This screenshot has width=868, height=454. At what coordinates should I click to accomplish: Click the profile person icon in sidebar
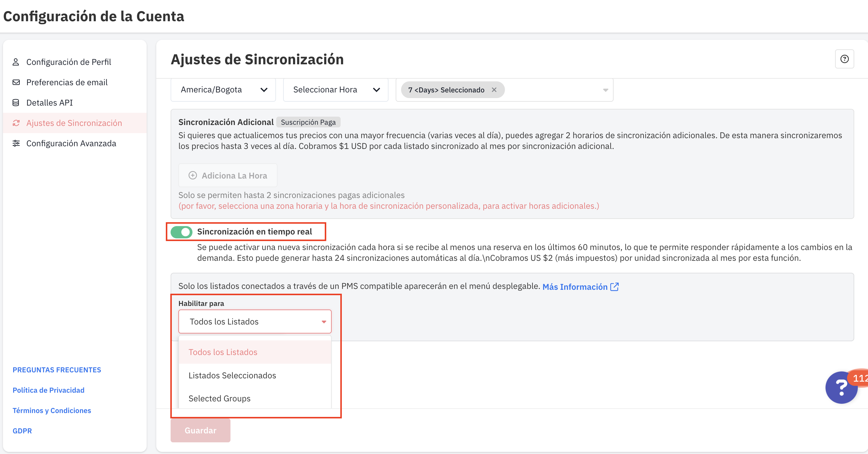(16, 62)
